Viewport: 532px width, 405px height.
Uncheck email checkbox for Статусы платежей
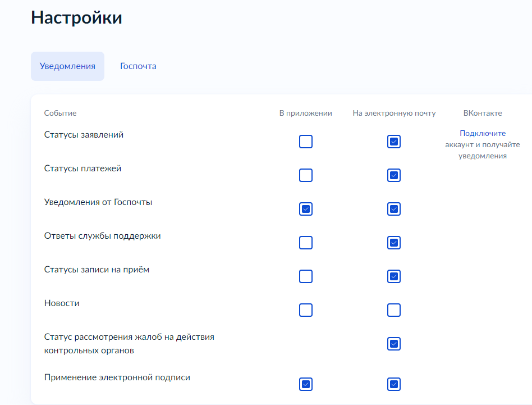[x=394, y=175]
